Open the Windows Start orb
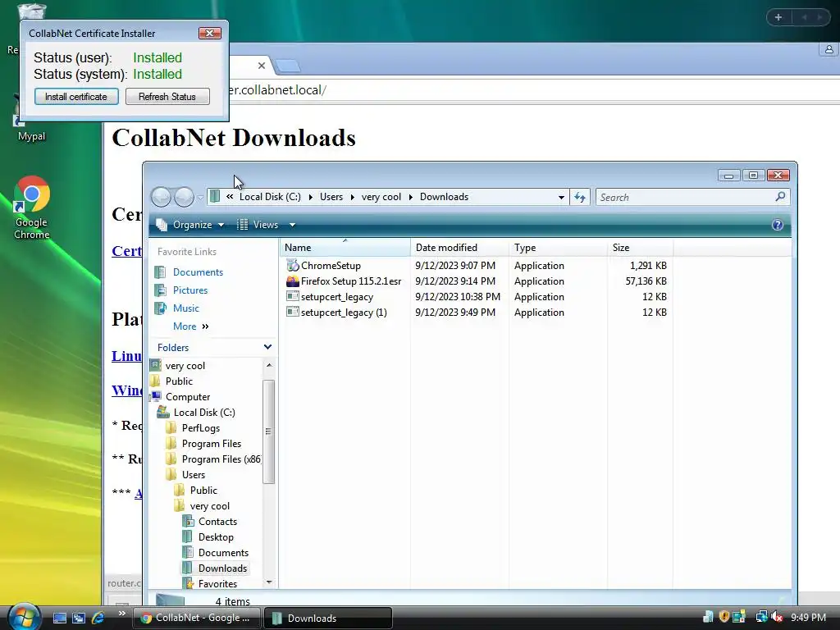This screenshot has width=840, height=630. tap(24, 616)
